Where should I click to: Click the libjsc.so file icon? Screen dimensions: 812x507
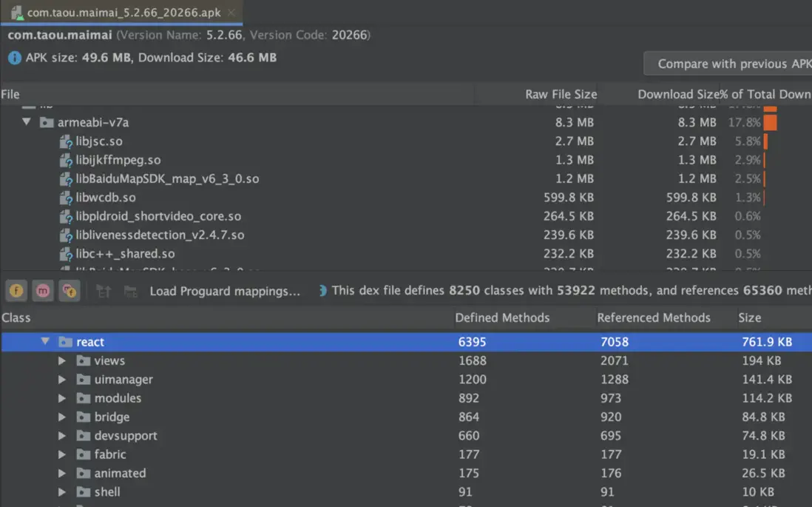[x=66, y=141]
